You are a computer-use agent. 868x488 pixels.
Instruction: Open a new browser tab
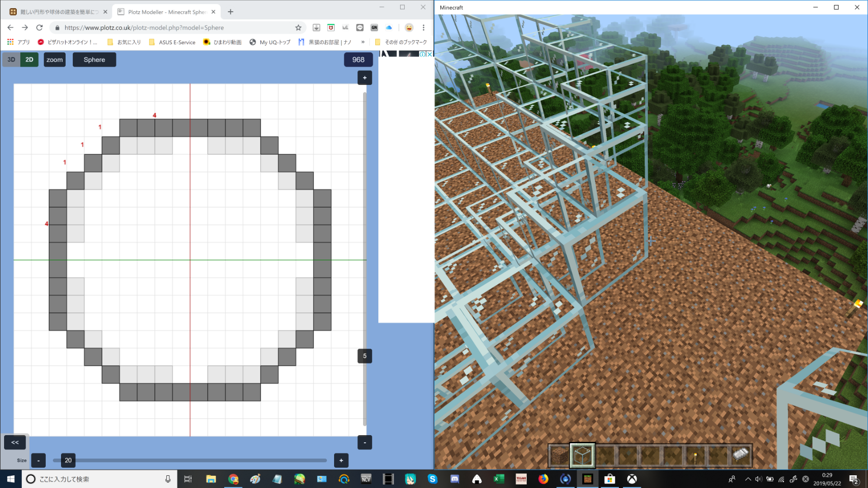click(x=230, y=12)
